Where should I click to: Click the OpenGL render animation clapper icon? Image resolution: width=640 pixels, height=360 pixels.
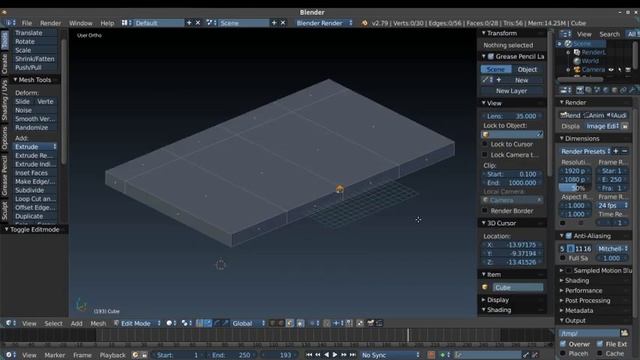click(380, 323)
